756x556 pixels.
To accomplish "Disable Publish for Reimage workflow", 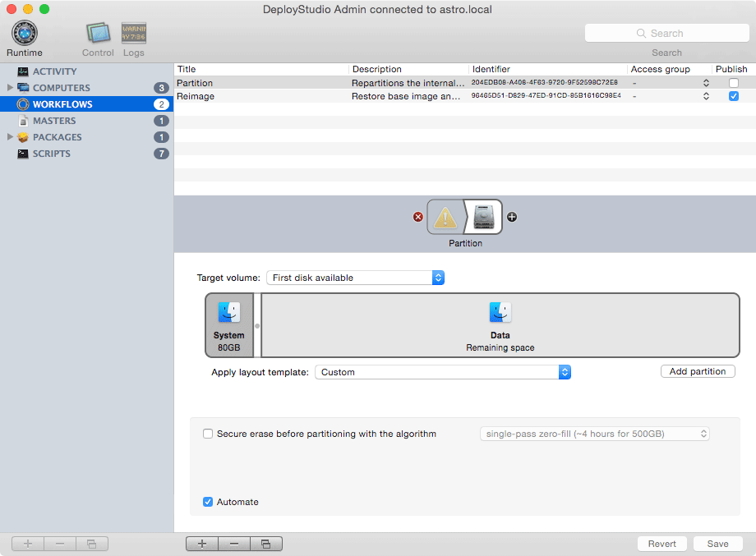I will [733, 96].
